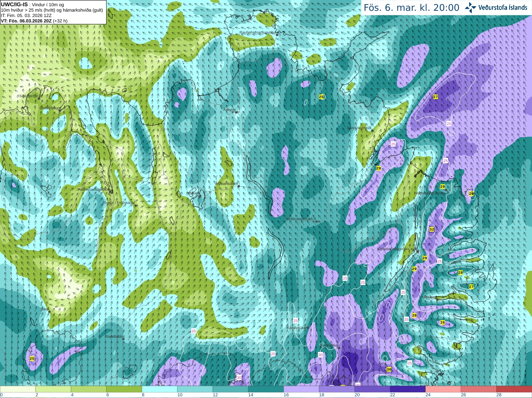The width and height of the screenshot is (532, 398).
Task: Click the 20–22 m/s legend swatch
Action: [x=372, y=389]
